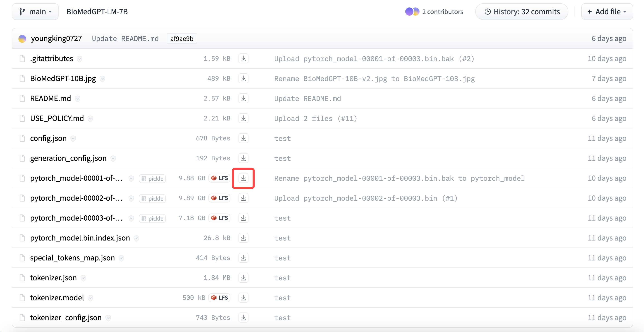The height and width of the screenshot is (332, 644).
Task: Open youngking0727 user profile
Action: pyautogui.click(x=57, y=38)
